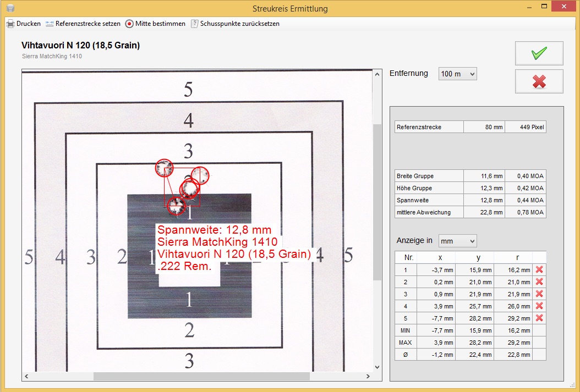Click the 12,3 mm Höhe Gruppe value
580x392 pixels.
click(484, 189)
